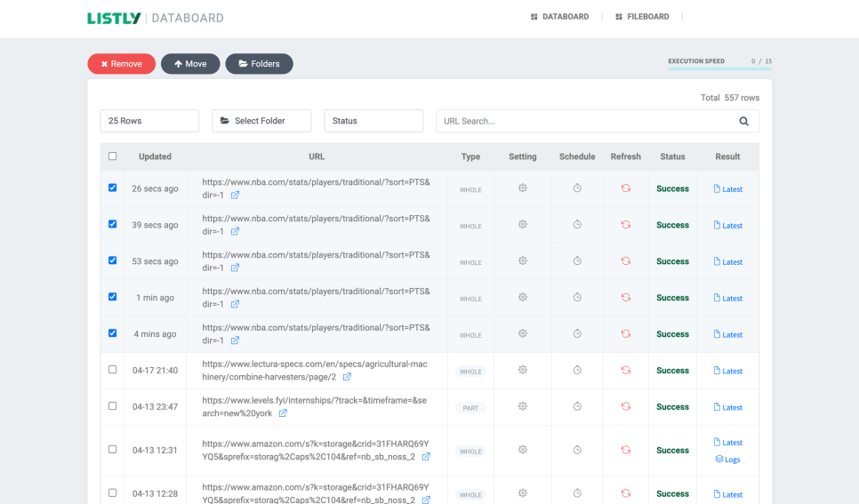Viewport: 859px width, 504px height.
Task: Check the 04-17 21:40 row checkbox
Action: pyautogui.click(x=112, y=369)
